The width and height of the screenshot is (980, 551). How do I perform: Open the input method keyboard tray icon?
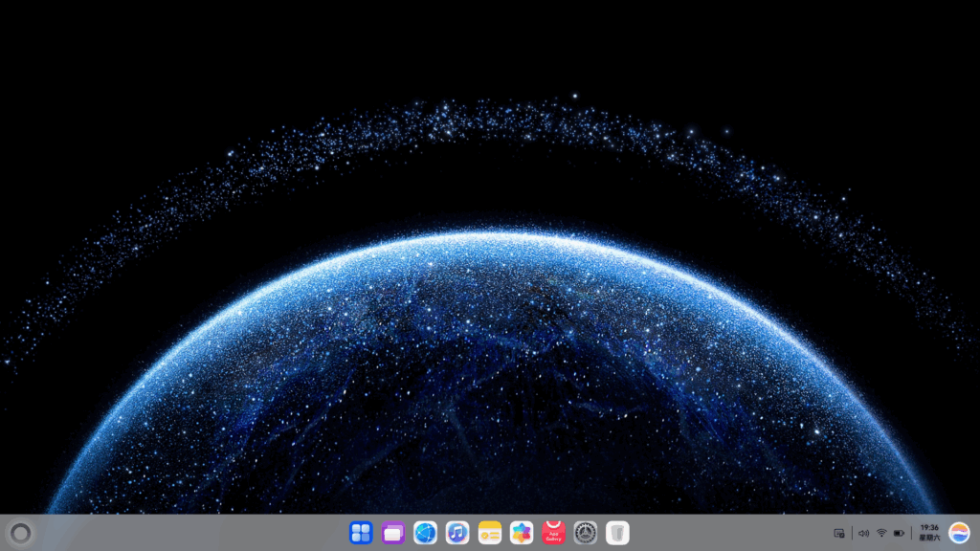tap(839, 534)
